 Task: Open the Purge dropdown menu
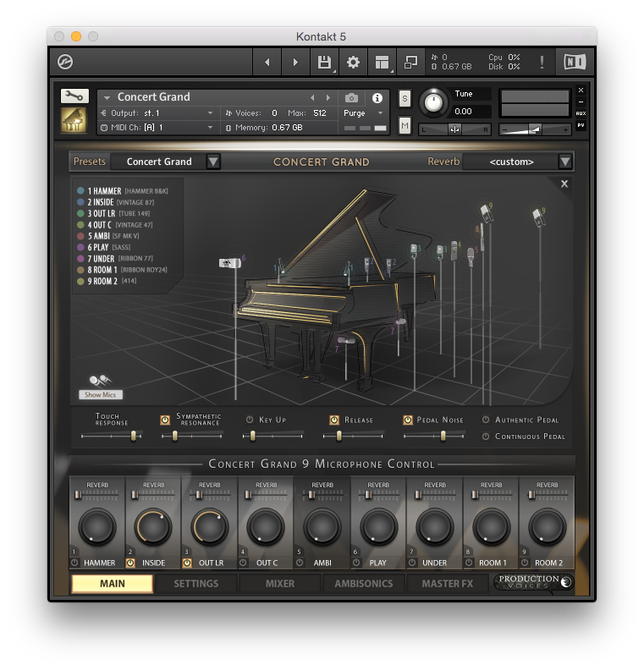[x=362, y=113]
